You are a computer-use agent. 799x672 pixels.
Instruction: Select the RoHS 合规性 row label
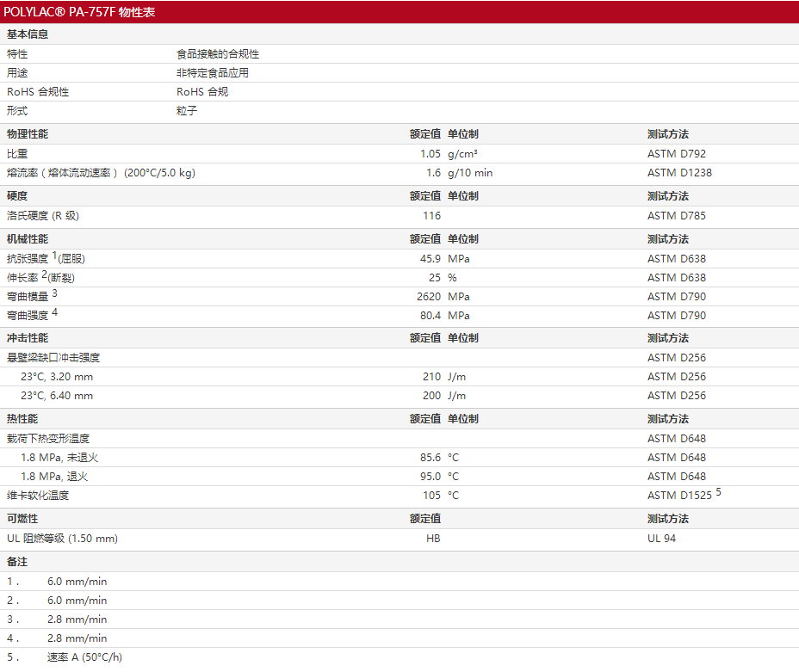click(38, 91)
